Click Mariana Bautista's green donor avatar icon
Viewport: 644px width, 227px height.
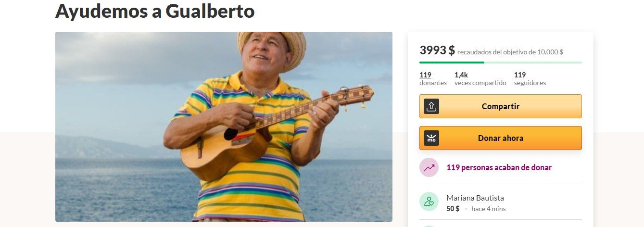(429, 202)
